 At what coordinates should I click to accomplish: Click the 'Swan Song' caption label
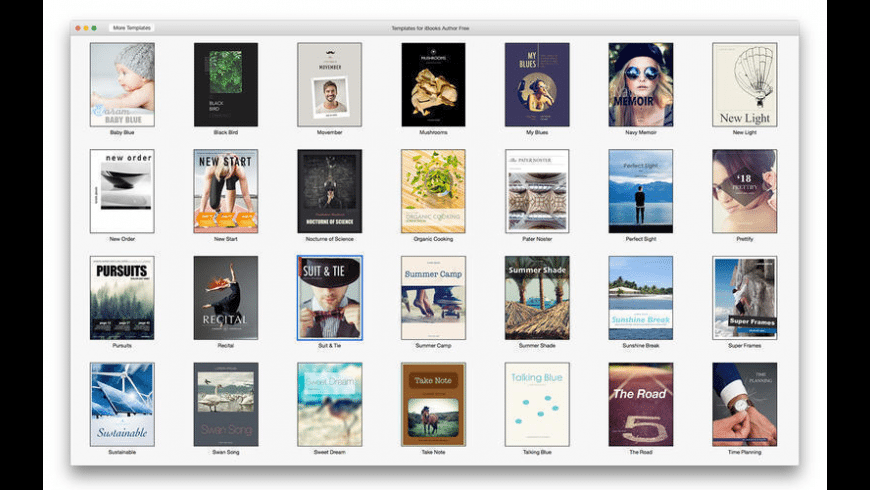click(x=226, y=452)
